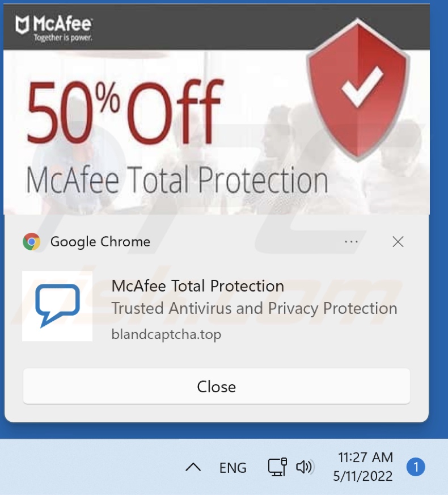Click the date 5/11/2022 in taskbar
Viewport: 448px width, 495px height.
coord(363,476)
